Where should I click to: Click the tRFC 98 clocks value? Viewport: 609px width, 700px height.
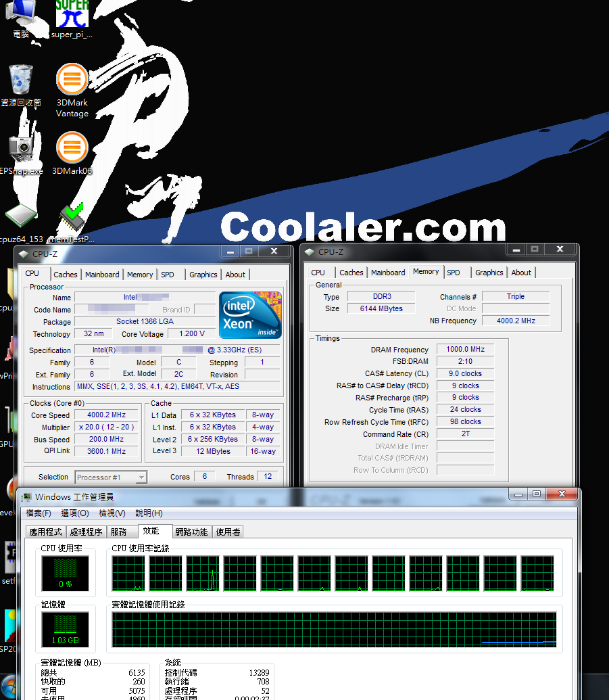(x=465, y=421)
